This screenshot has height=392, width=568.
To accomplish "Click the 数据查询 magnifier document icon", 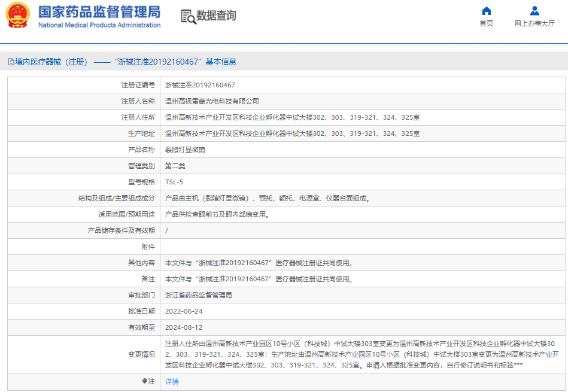I will pyautogui.click(x=188, y=17).
